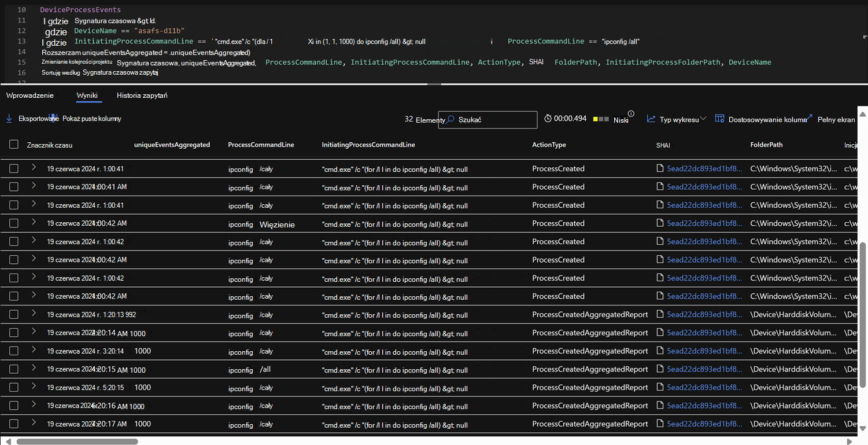Open SHA1 hash link in first row
Image resolution: width=868 pixels, height=445 pixels.
pos(704,169)
